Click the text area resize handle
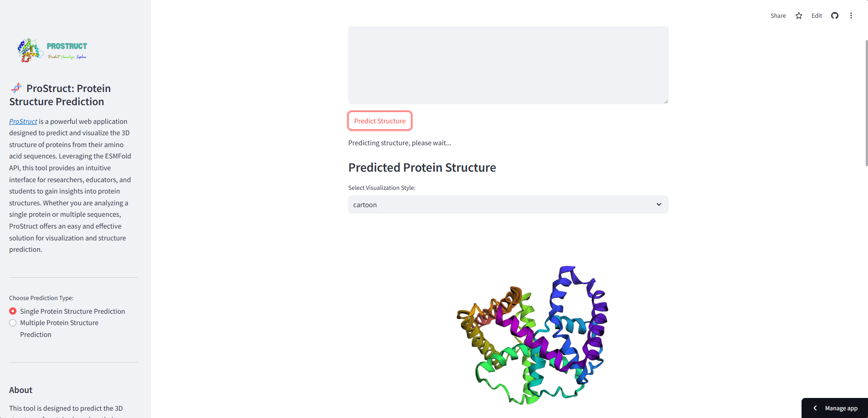 (666, 102)
